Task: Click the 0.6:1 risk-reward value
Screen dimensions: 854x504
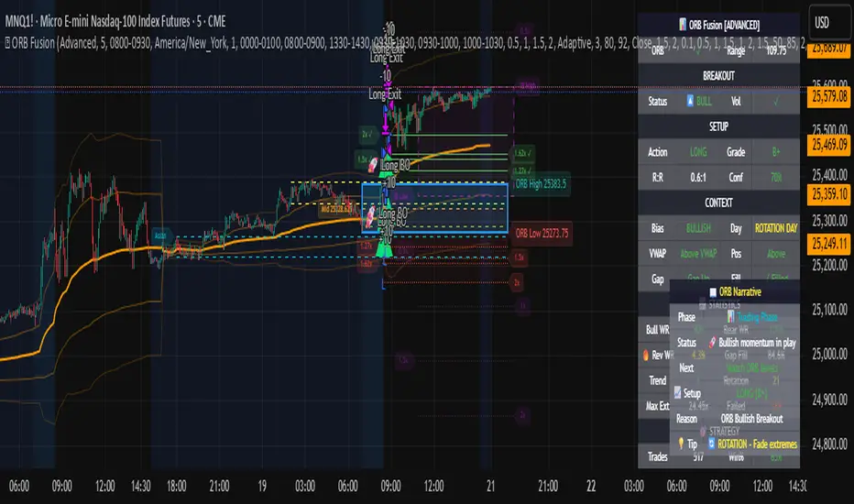Action: pos(698,178)
